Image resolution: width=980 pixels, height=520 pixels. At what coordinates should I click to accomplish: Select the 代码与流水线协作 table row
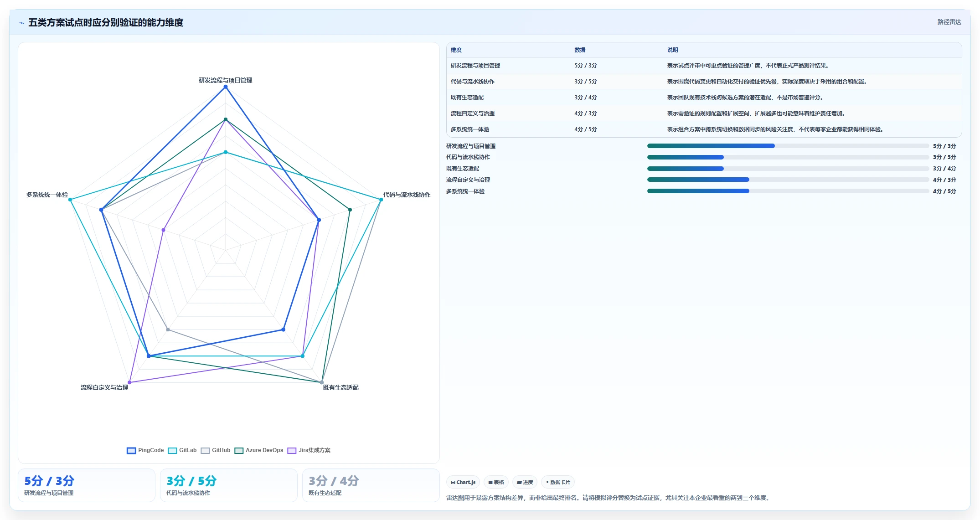tap(704, 82)
